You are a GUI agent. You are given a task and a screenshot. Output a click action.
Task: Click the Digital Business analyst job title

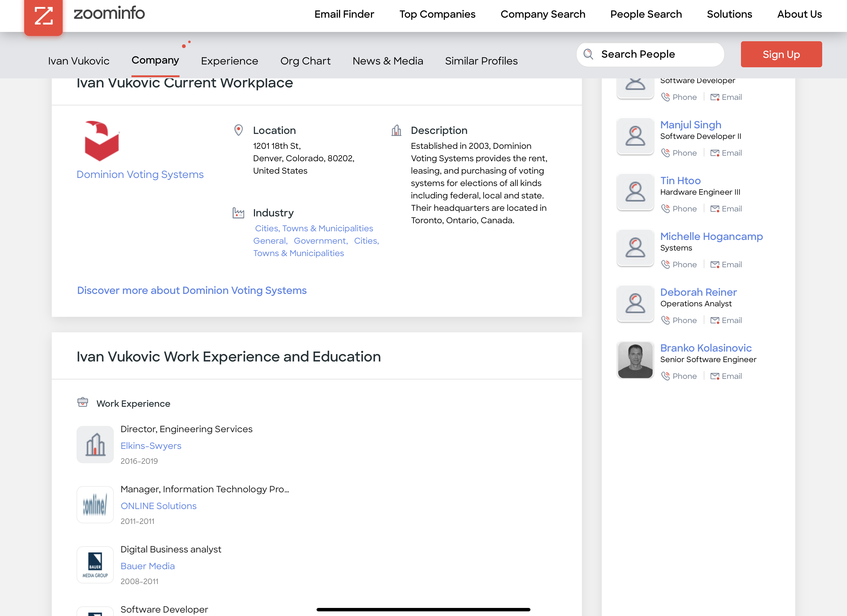pos(171,549)
